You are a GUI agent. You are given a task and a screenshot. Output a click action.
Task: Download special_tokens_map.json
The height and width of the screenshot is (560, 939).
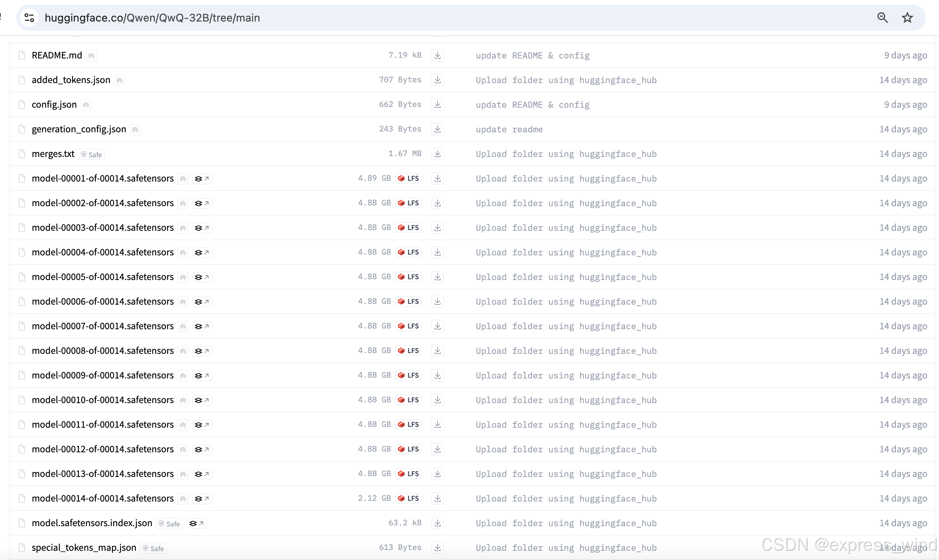pos(438,548)
